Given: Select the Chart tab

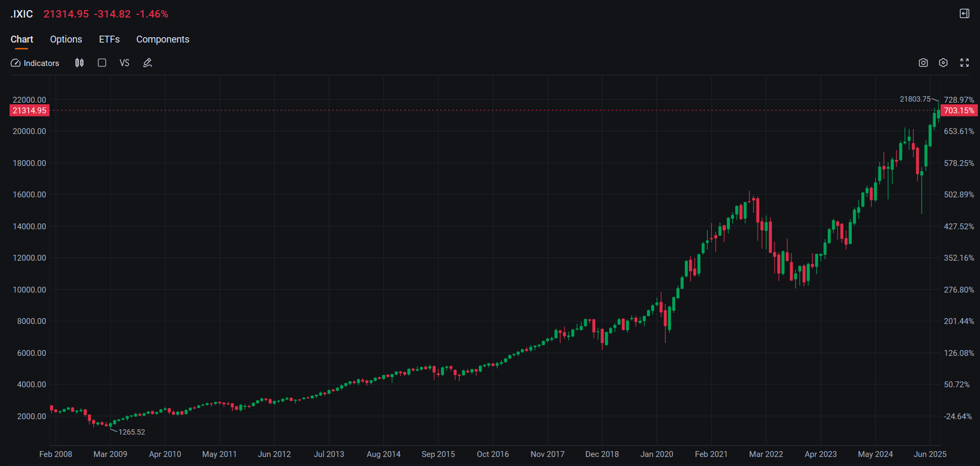Looking at the screenshot, I should tap(22, 39).
